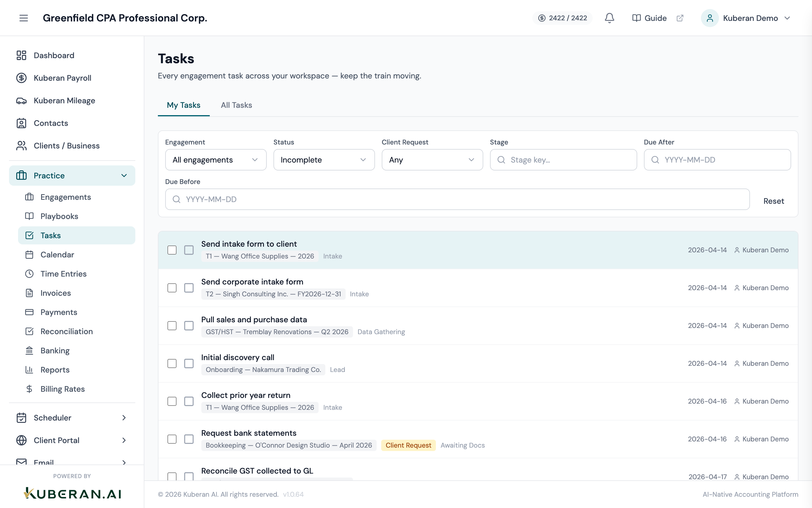Click the Reset filters button
812x508 pixels.
pyautogui.click(x=773, y=201)
